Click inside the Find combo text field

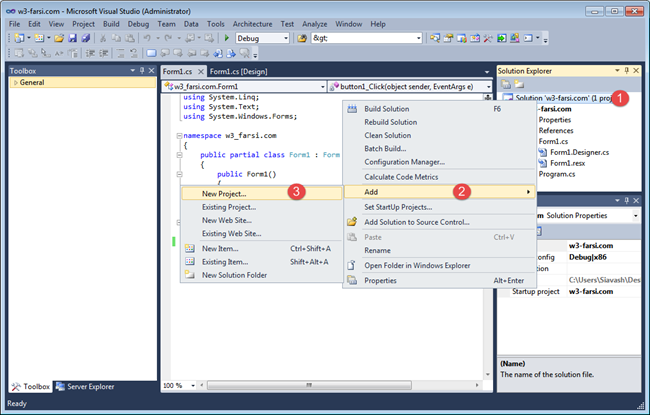tap(363, 38)
